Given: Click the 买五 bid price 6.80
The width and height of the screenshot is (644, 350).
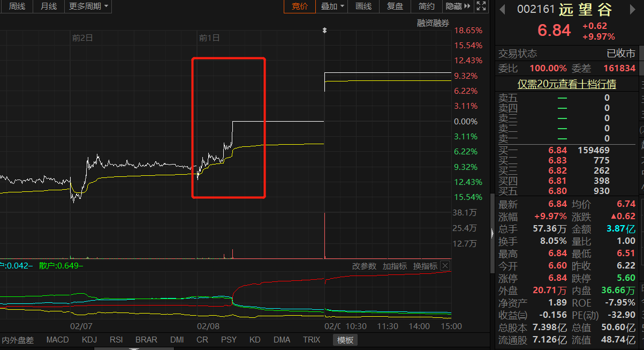Looking at the screenshot, I should (557, 191).
